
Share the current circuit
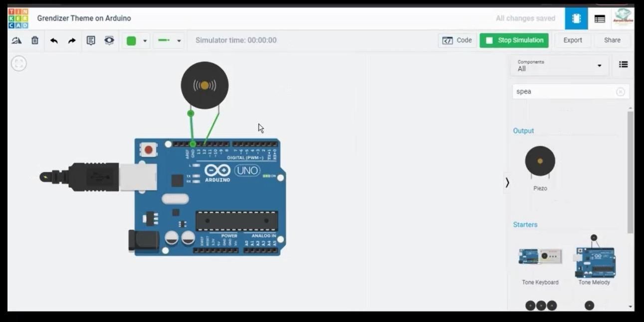click(612, 40)
